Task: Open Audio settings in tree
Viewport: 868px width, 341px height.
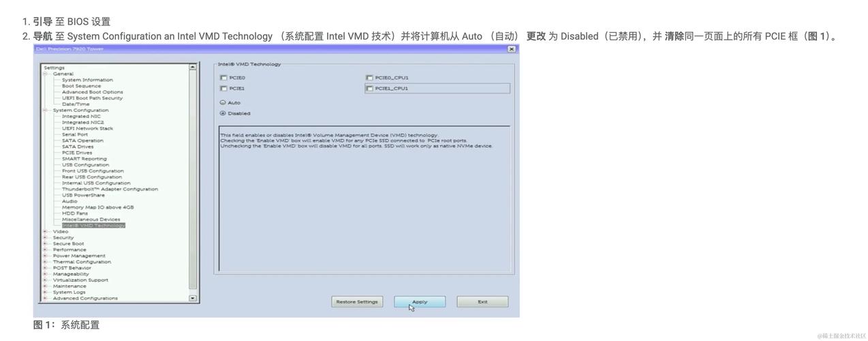Action: pos(69,202)
